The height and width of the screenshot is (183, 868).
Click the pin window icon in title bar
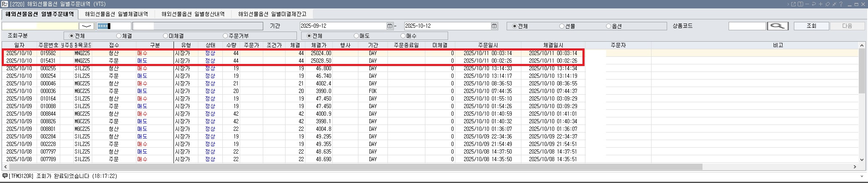tap(828, 4)
